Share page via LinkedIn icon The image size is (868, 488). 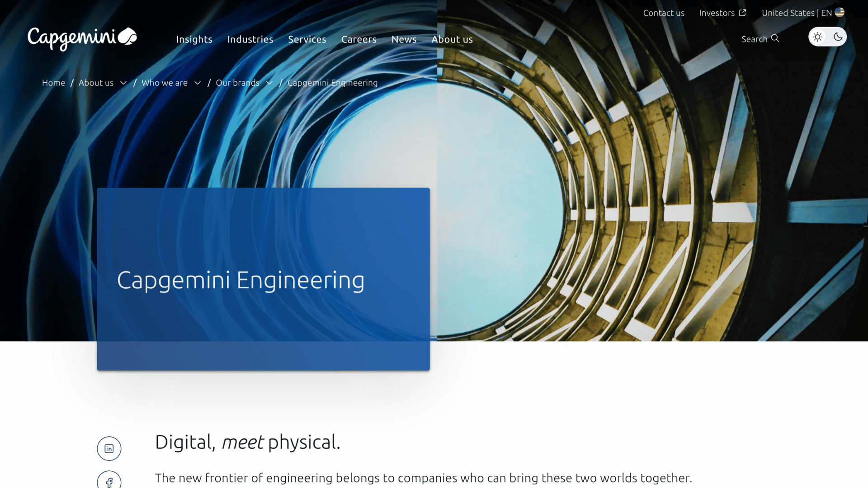click(x=109, y=449)
